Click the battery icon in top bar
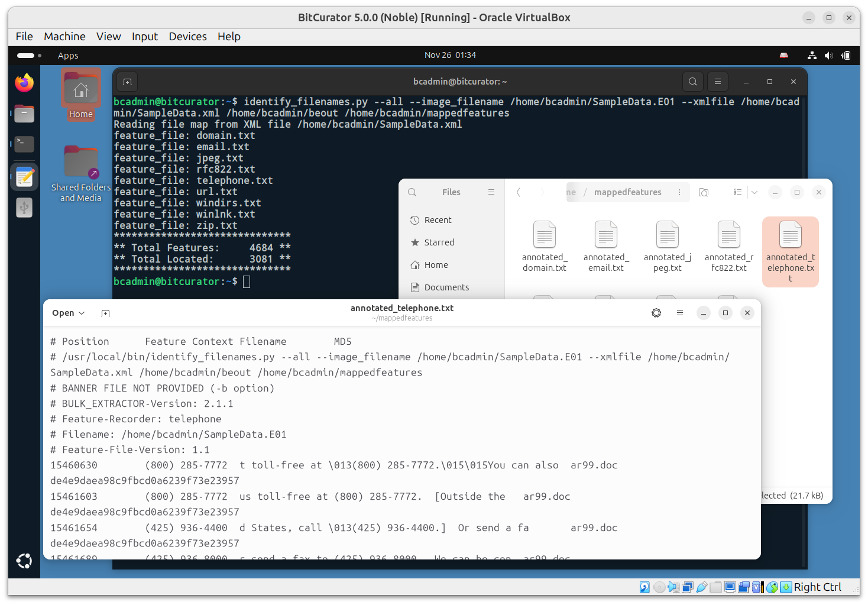 tap(846, 56)
